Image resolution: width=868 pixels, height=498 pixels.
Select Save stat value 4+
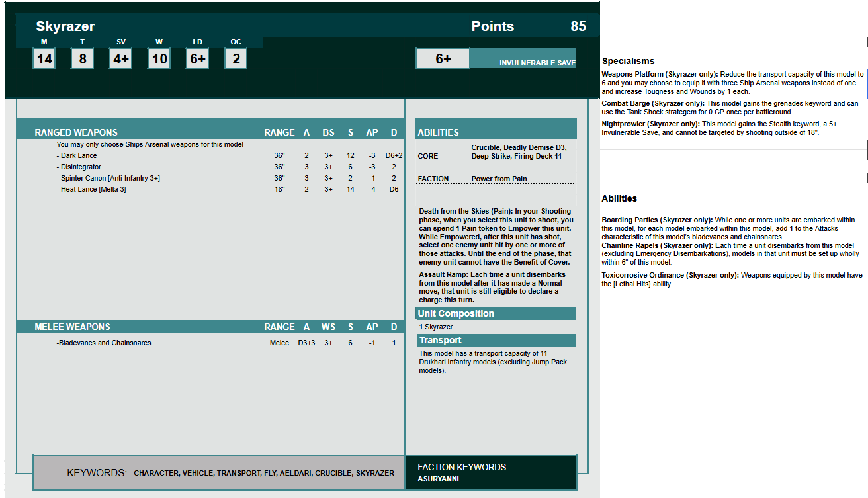[x=121, y=58]
